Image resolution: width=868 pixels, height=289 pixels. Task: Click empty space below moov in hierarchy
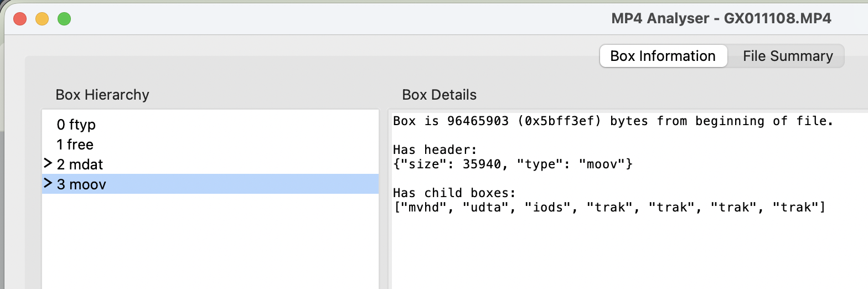[210, 244]
